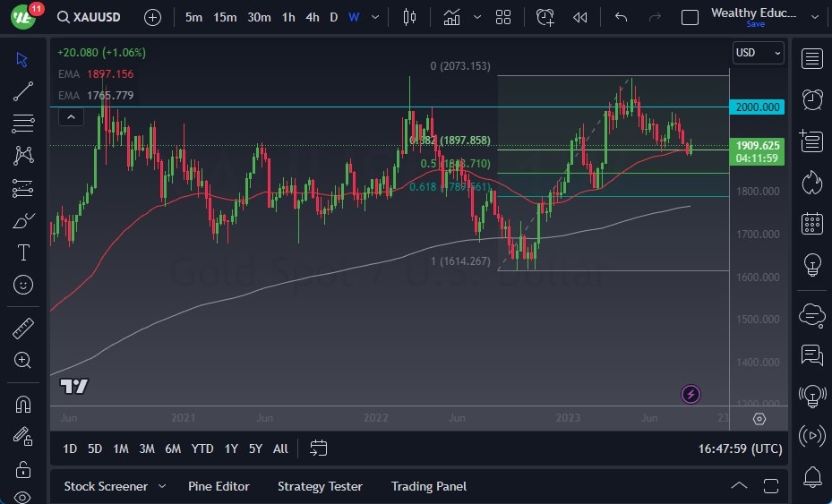Open the data window panel
This screenshot has height=504, width=832.
[811, 141]
